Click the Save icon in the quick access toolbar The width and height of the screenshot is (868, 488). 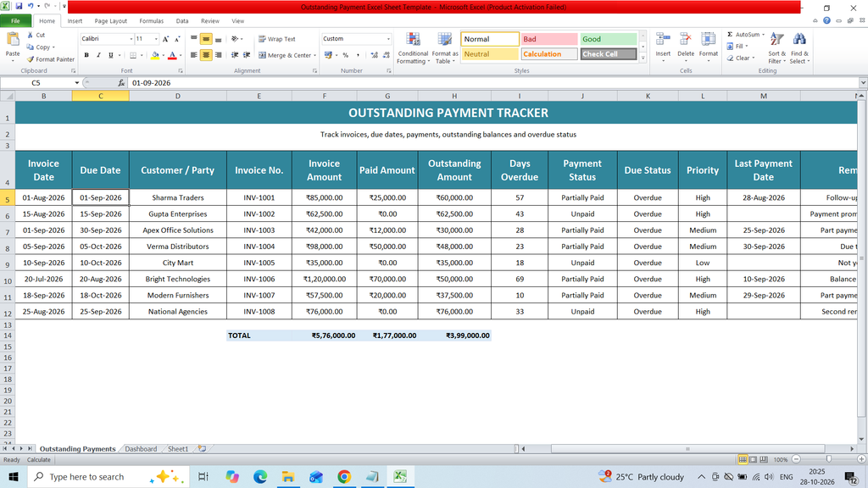point(19,6)
